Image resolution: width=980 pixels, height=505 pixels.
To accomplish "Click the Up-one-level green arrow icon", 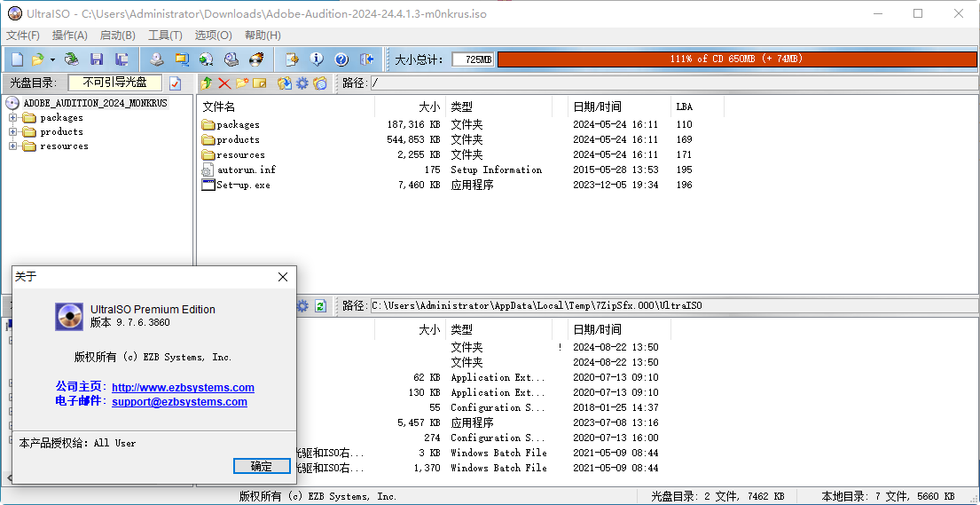I will pyautogui.click(x=207, y=83).
